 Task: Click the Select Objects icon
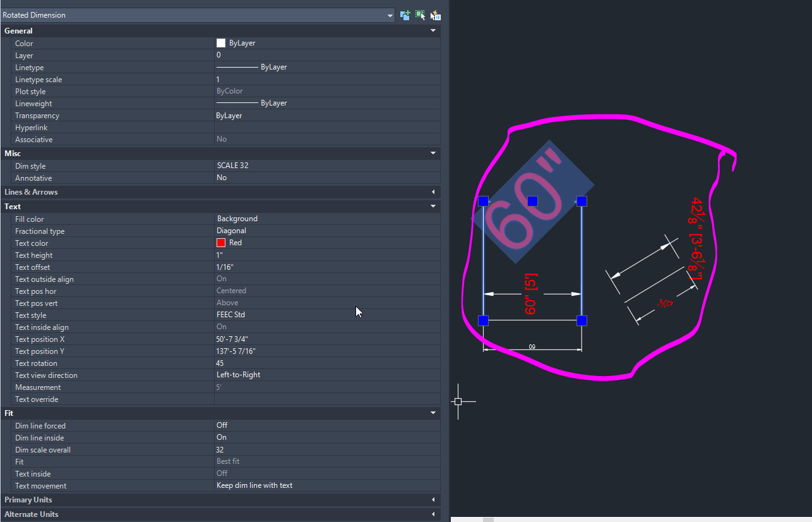click(420, 15)
